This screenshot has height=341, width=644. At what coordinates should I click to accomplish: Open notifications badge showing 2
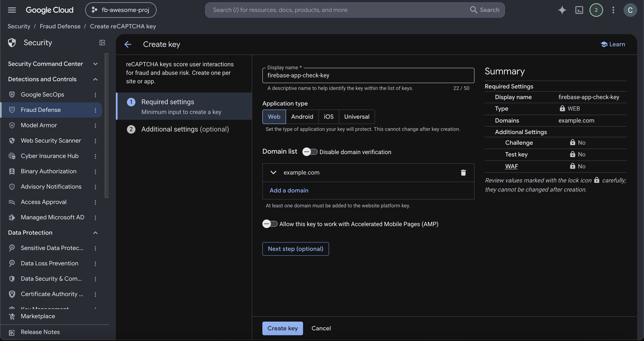tap(596, 10)
